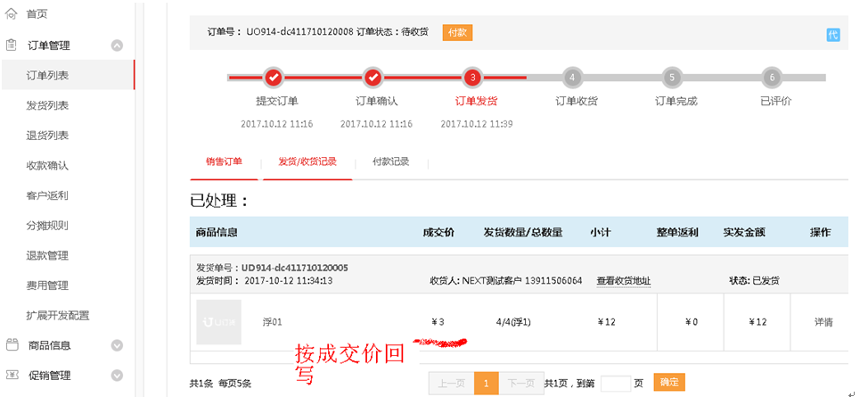Click the product name 浮01

point(273,322)
